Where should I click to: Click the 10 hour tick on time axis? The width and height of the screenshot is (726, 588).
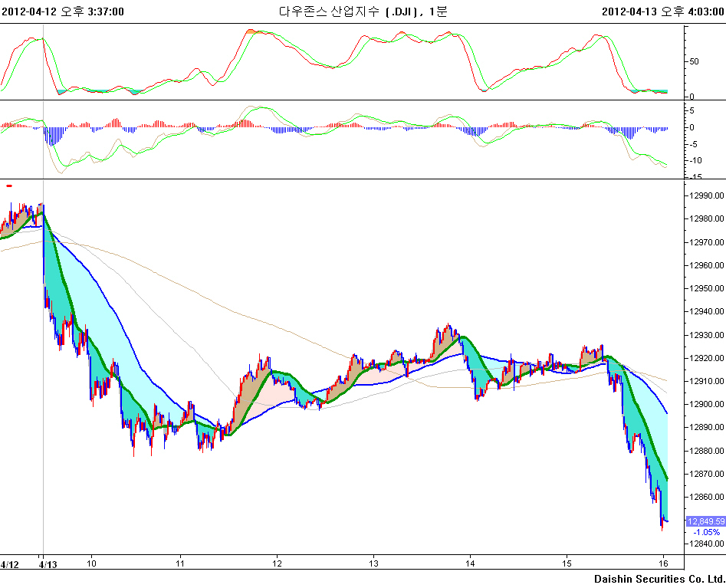pos(90,564)
